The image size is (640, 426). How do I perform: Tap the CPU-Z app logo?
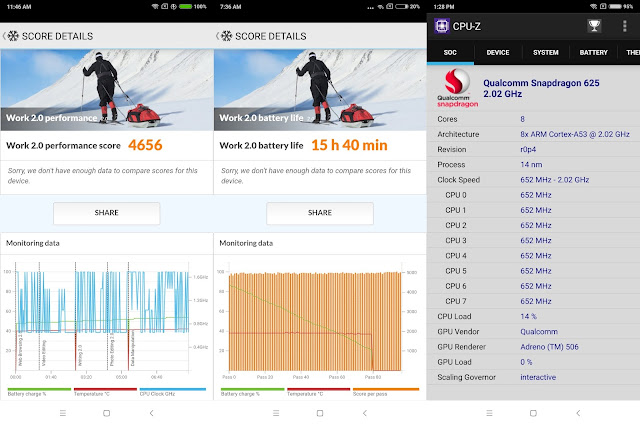442,26
